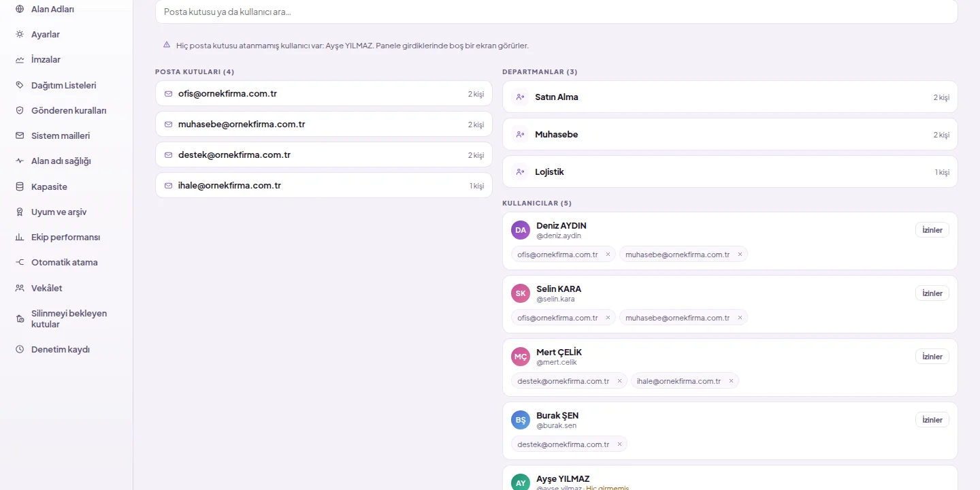Open Dağıtım Listeleri from sidebar menu

(63, 85)
